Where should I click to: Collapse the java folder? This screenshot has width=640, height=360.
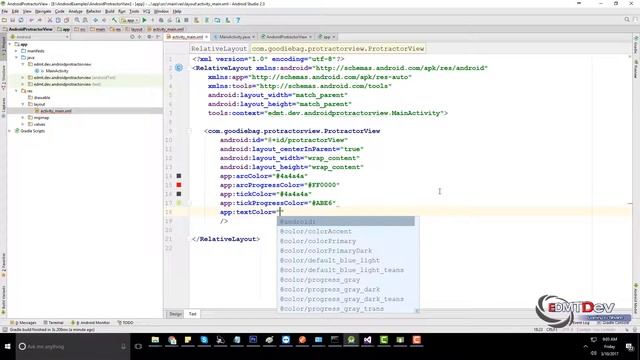coord(16,58)
